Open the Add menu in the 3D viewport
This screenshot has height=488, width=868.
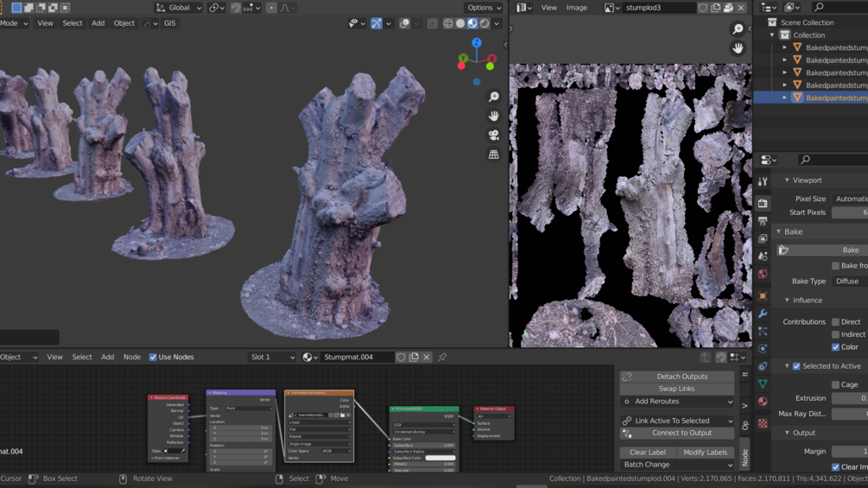[98, 23]
